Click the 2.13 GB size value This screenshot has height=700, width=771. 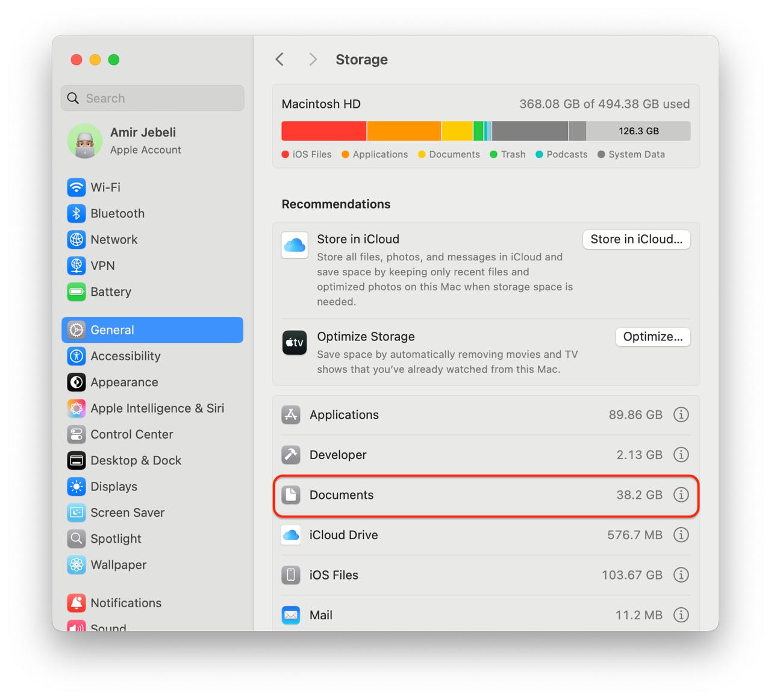click(639, 455)
